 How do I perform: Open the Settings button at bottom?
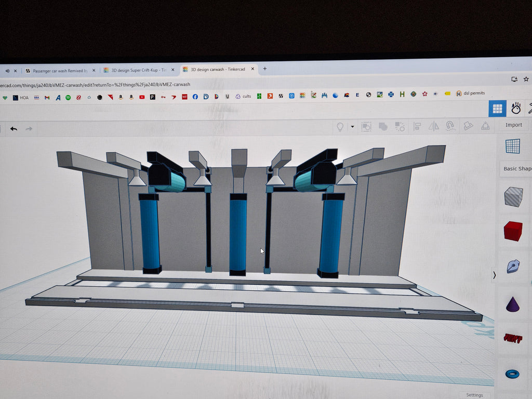pyautogui.click(x=474, y=395)
